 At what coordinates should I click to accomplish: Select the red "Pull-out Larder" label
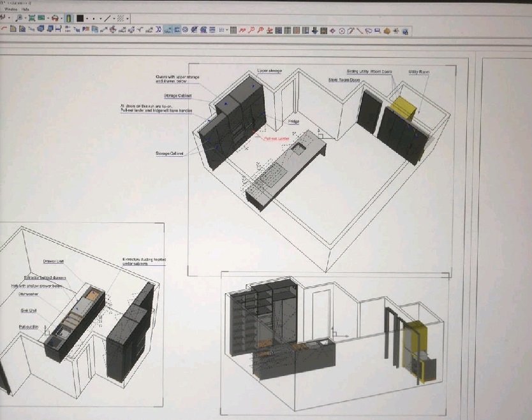click(x=277, y=139)
